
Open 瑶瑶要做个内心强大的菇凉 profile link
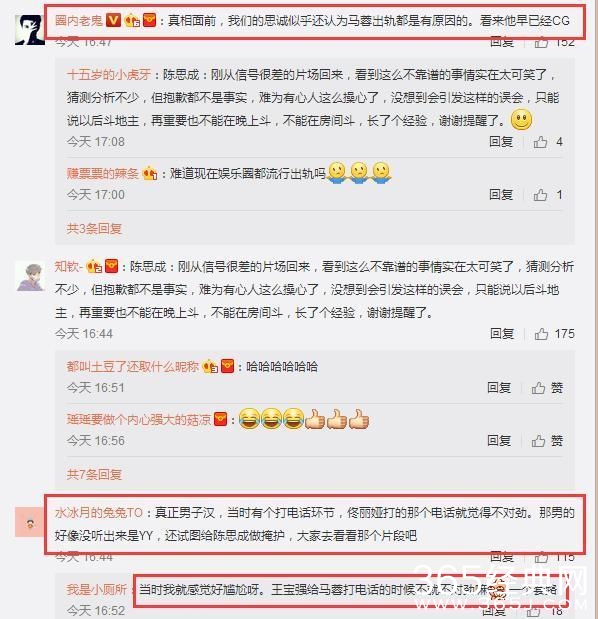[x=139, y=419]
